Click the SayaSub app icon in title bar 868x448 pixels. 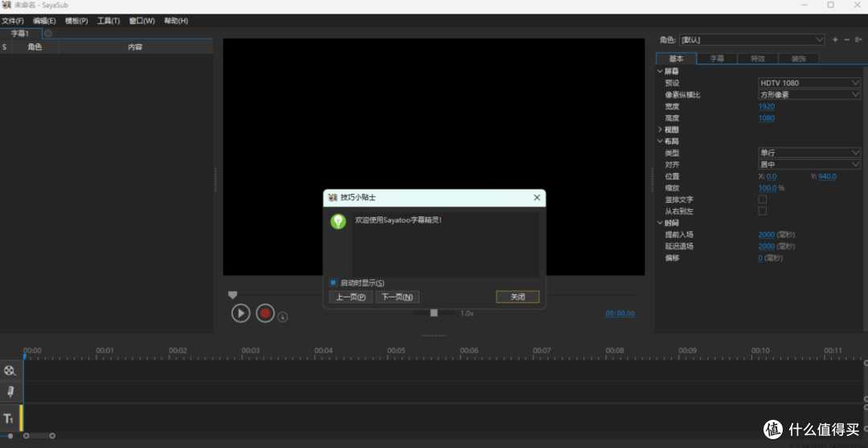point(6,5)
